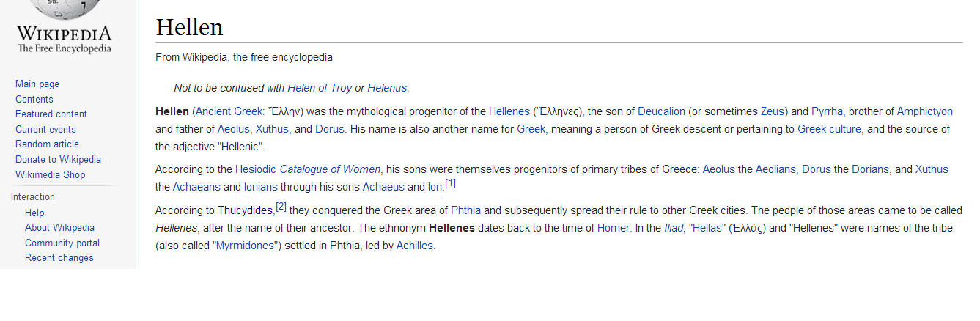Jump to footnote reference 2
The height and width of the screenshot is (321, 980).
(281, 207)
